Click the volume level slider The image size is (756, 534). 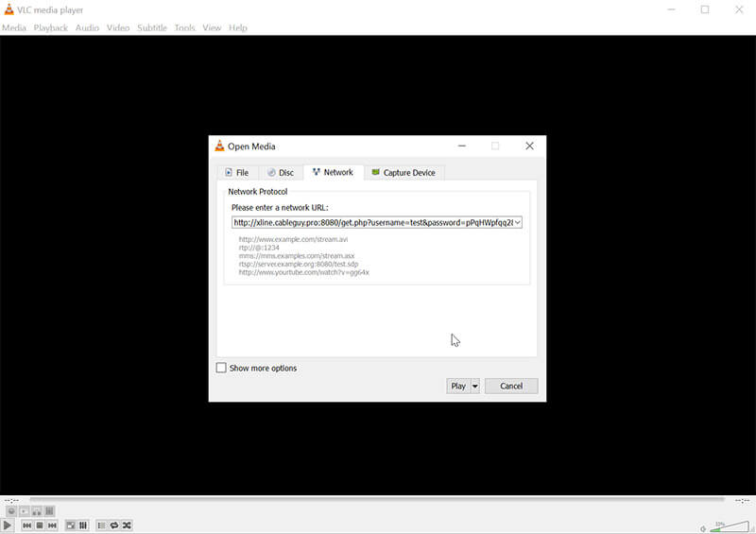(730, 526)
